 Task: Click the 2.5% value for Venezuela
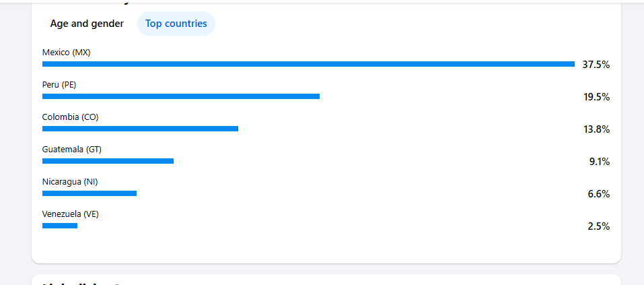pyautogui.click(x=599, y=226)
